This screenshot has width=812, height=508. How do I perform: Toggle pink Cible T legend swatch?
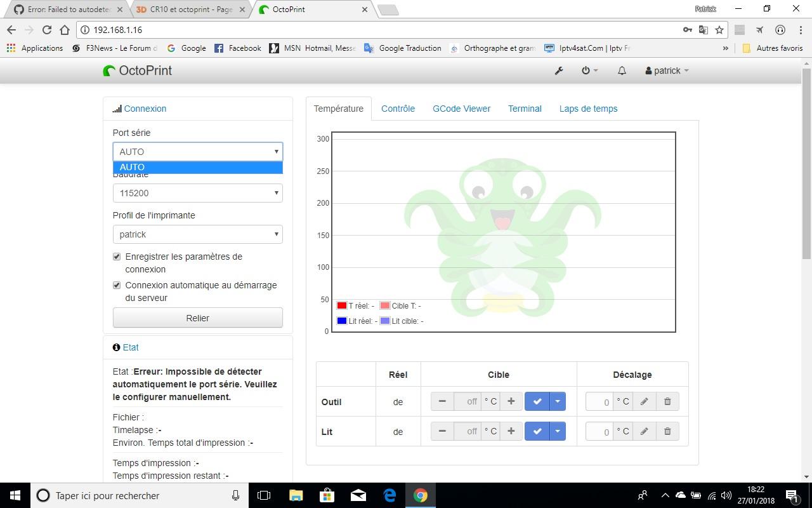pyautogui.click(x=385, y=305)
